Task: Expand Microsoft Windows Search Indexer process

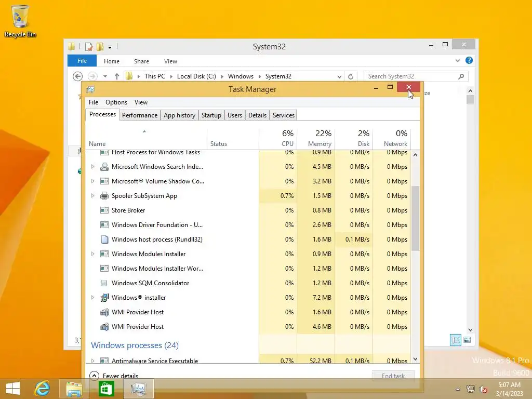Action: click(x=92, y=167)
